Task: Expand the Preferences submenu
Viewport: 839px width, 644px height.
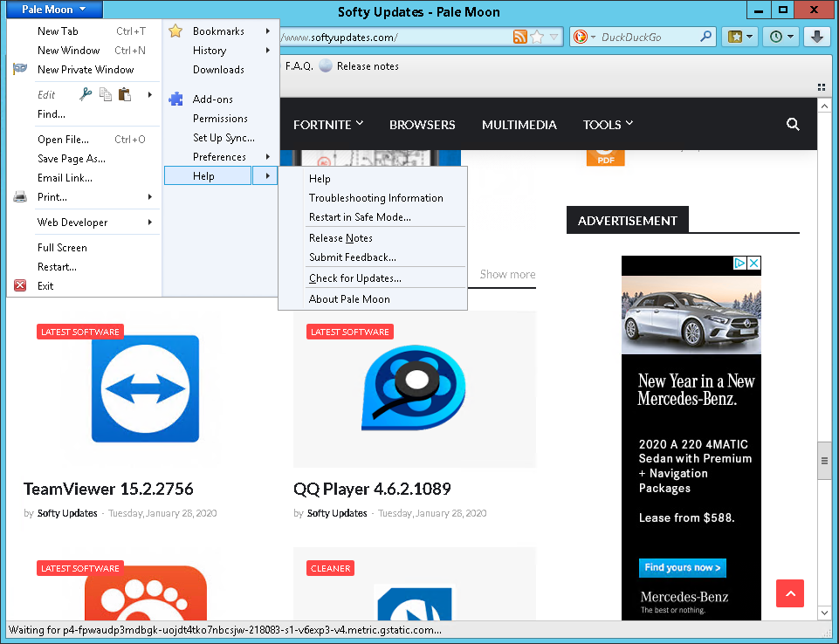Action: click(x=222, y=157)
